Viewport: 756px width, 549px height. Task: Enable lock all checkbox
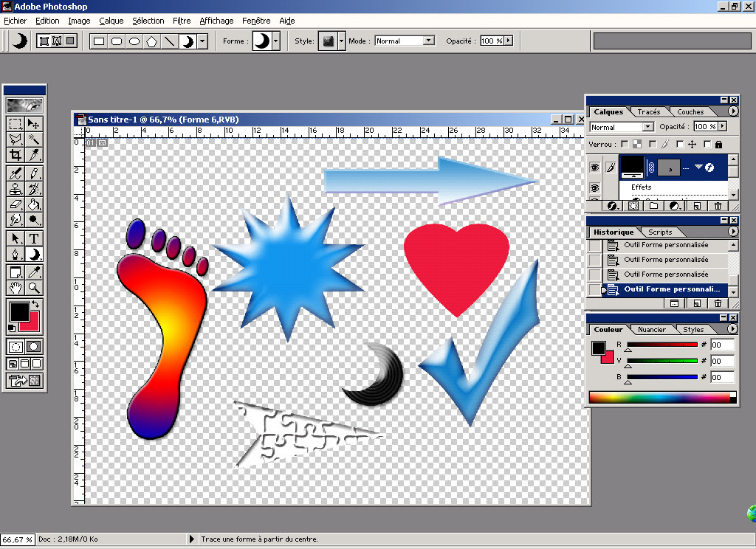pyautogui.click(x=707, y=144)
